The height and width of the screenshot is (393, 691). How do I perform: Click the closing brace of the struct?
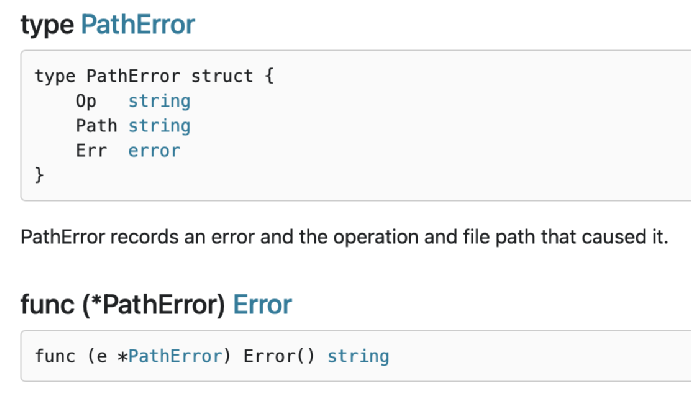point(40,175)
